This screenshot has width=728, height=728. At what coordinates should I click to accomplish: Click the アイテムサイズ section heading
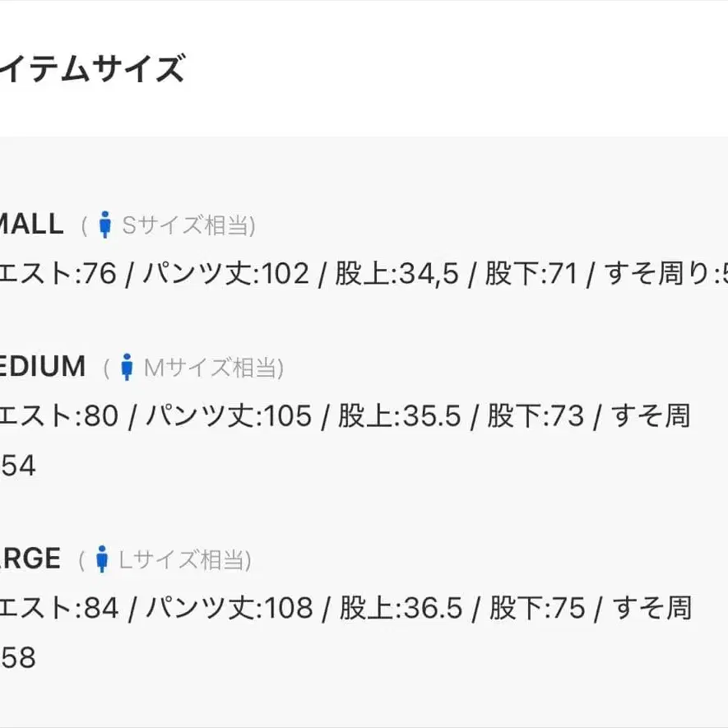tap(92, 69)
